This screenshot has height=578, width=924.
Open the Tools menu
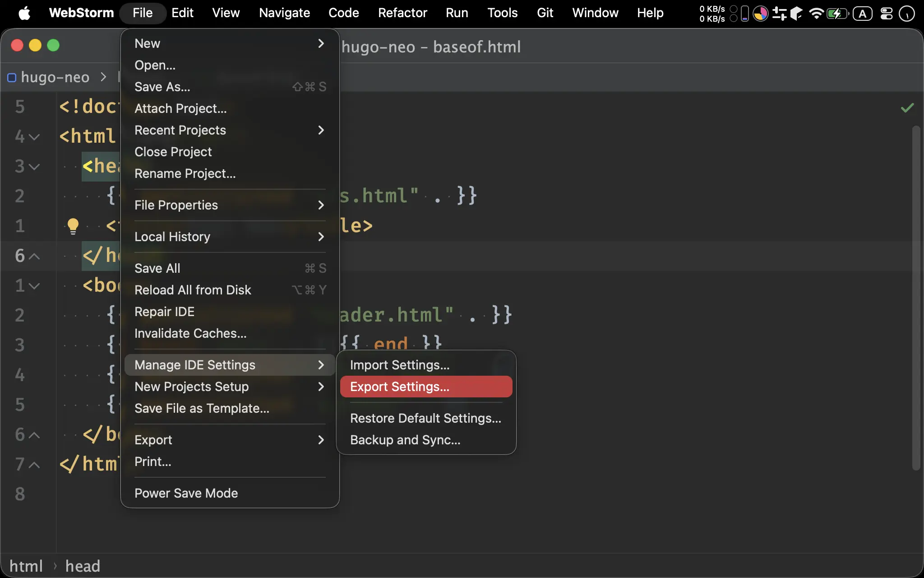pos(502,13)
